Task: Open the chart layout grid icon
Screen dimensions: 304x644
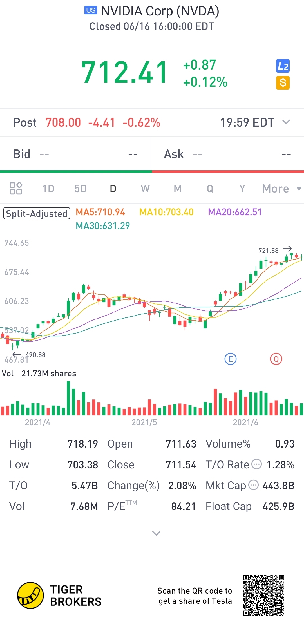Action: [x=16, y=188]
